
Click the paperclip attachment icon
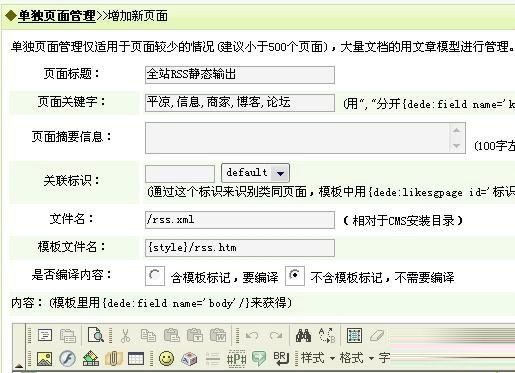pyautogui.click(x=113, y=359)
